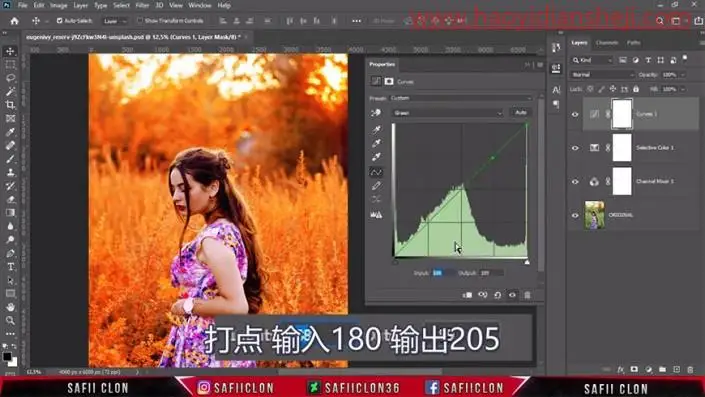
Task: Click the clipping histogram warning icon
Action: click(x=376, y=215)
